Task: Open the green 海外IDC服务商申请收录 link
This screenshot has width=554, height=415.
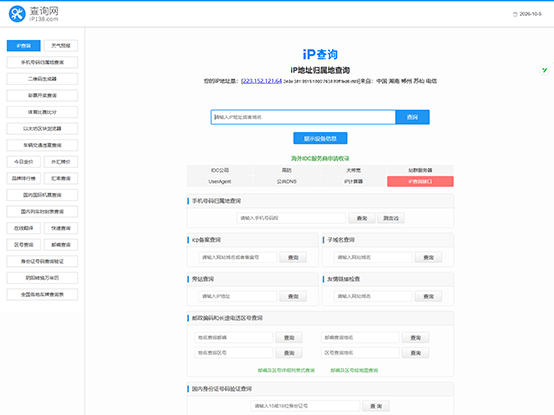Action: pos(320,159)
